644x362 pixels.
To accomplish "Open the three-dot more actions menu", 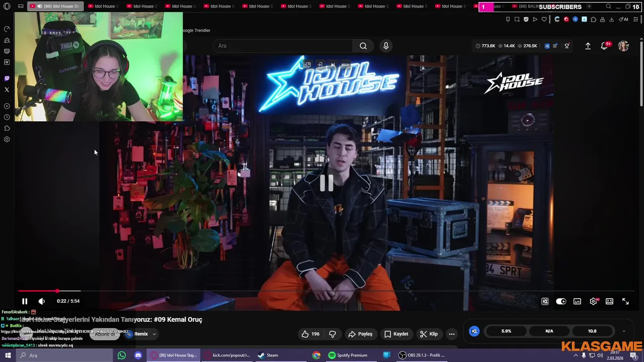I will click(x=451, y=334).
